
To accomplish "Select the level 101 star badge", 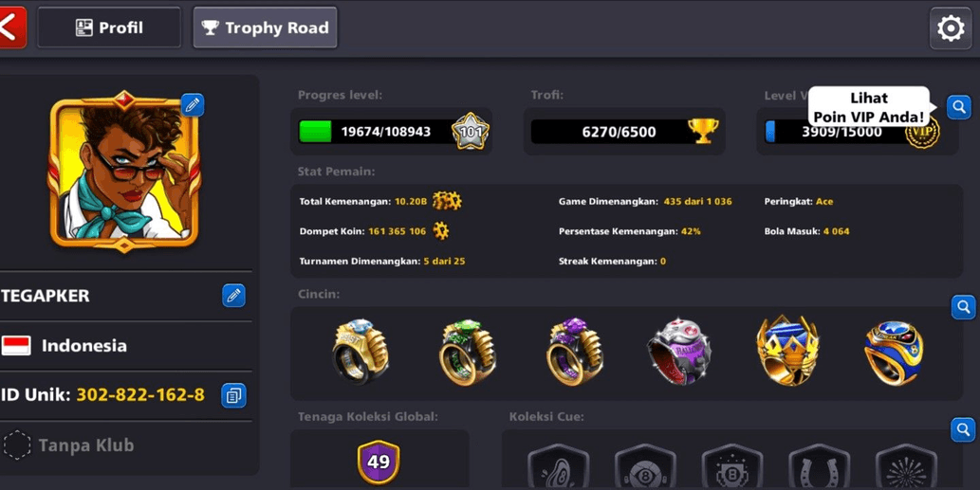I will pyautogui.click(x=470, y=132).
